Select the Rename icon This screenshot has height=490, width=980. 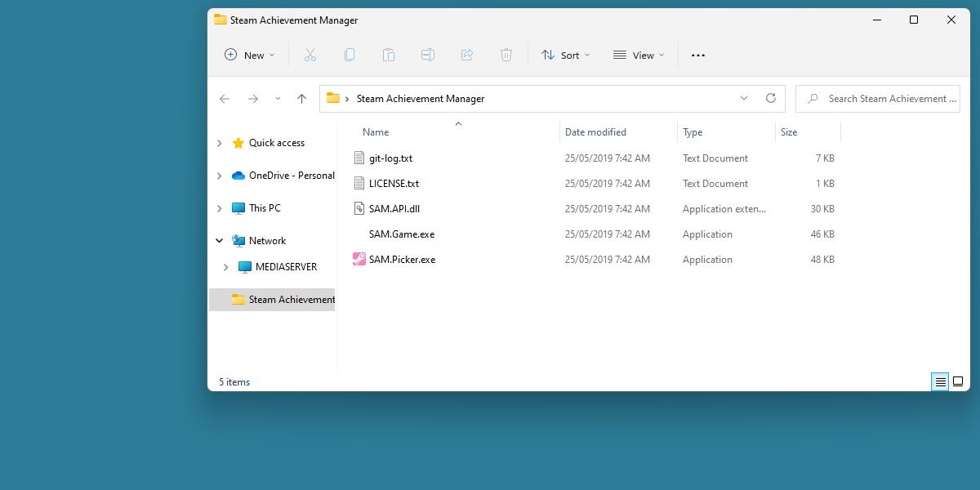tap(427, 54)
